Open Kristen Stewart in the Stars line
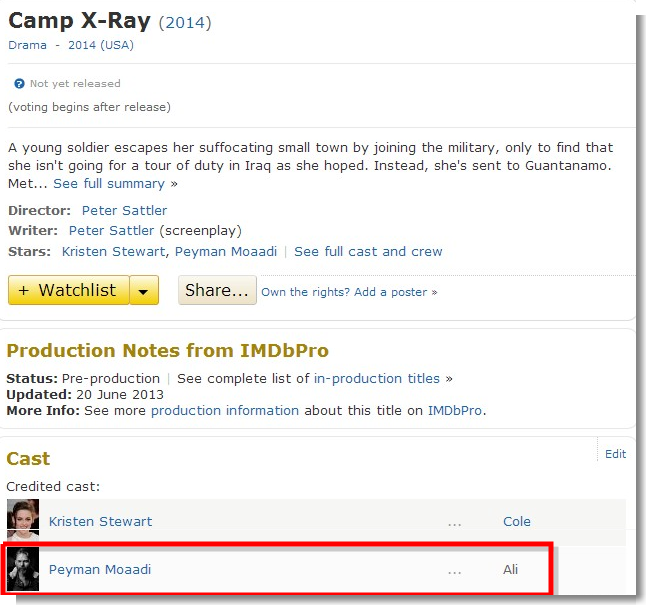 113,251
